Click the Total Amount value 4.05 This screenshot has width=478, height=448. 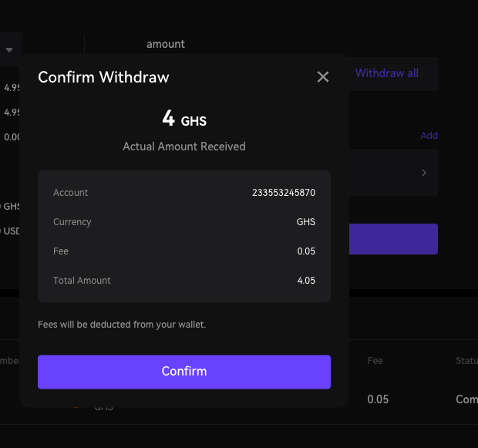point(306,281)
